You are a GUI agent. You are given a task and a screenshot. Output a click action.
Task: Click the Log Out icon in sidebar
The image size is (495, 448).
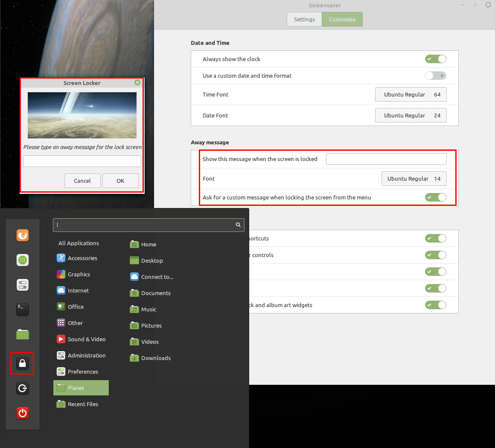(x=23, y=388)
